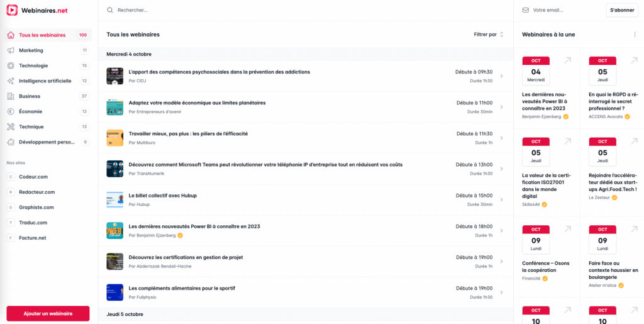Click Ajouter un webinaire button
Image resolution: width=644 pixels, height=324 pixels.
click(48, 313)
